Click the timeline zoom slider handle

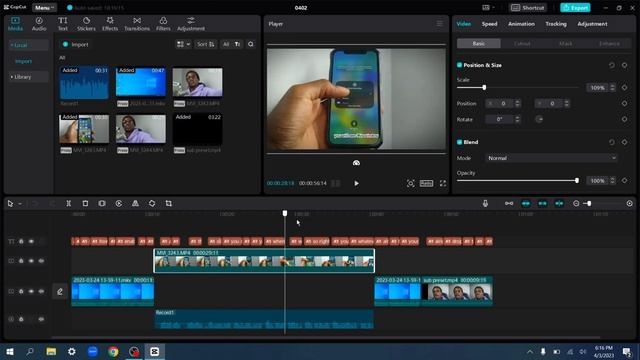pyautogui.click(x=589, y=203)
